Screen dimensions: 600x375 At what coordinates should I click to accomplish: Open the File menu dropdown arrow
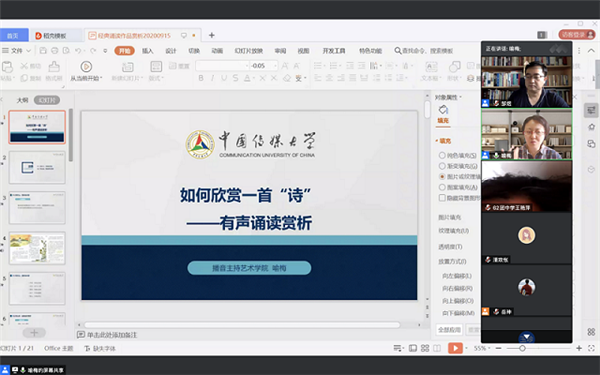(x=29, y=51)
